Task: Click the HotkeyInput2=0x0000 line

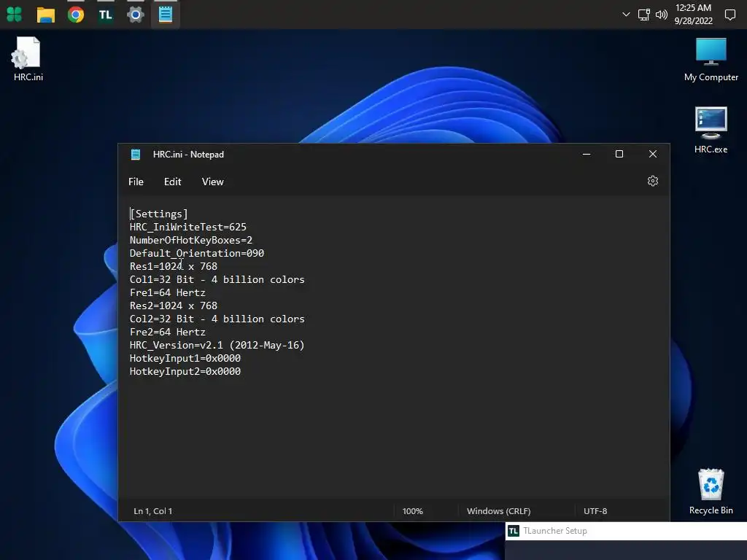Action: pyautogui.click(x=185, y=371)
